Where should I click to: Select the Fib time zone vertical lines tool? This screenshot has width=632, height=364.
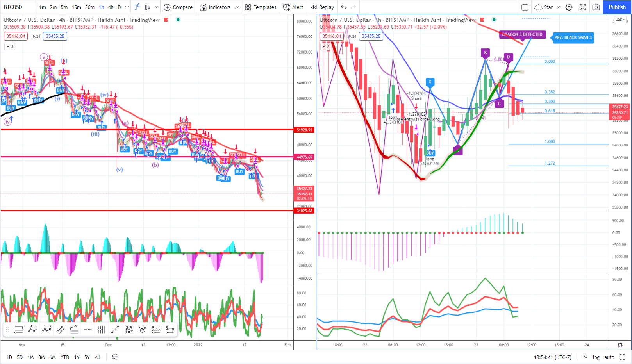point(101,330)
